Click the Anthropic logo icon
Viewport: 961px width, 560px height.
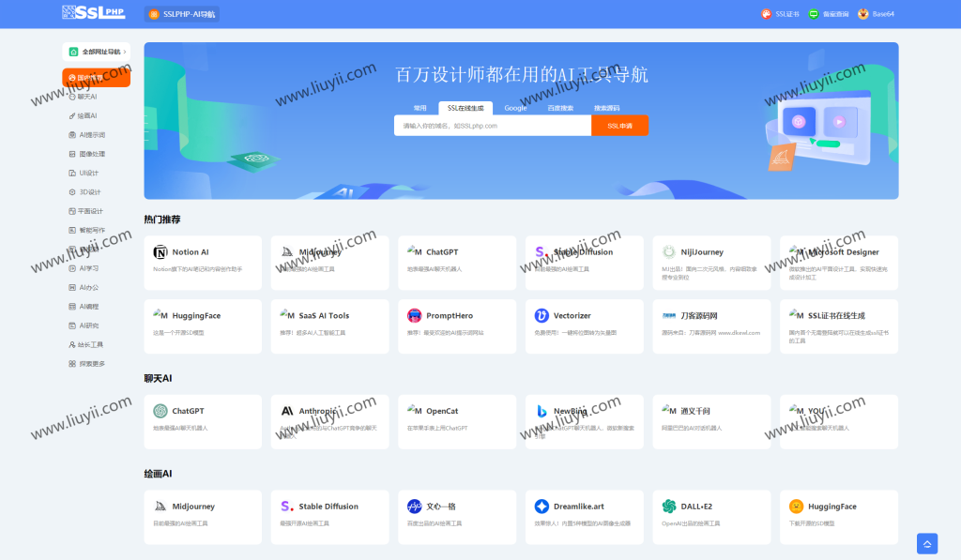pyautogui.click(x=287, y=411)
